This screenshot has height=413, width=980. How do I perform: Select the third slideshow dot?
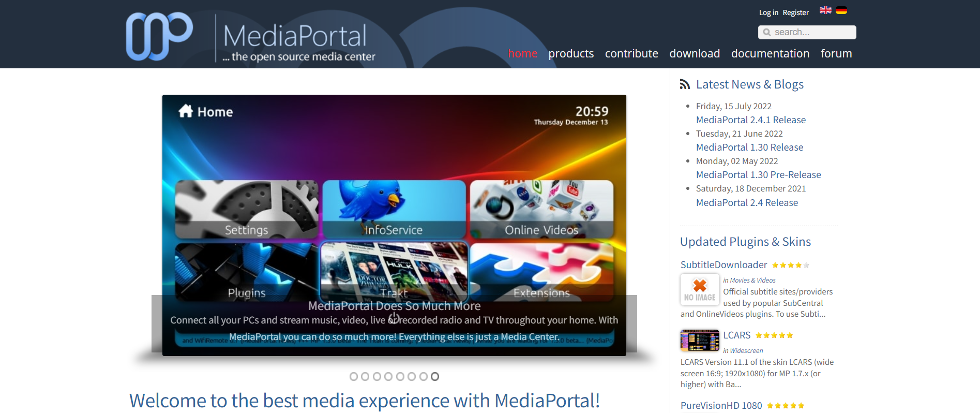pyautogui.click(x=377, y=377)
